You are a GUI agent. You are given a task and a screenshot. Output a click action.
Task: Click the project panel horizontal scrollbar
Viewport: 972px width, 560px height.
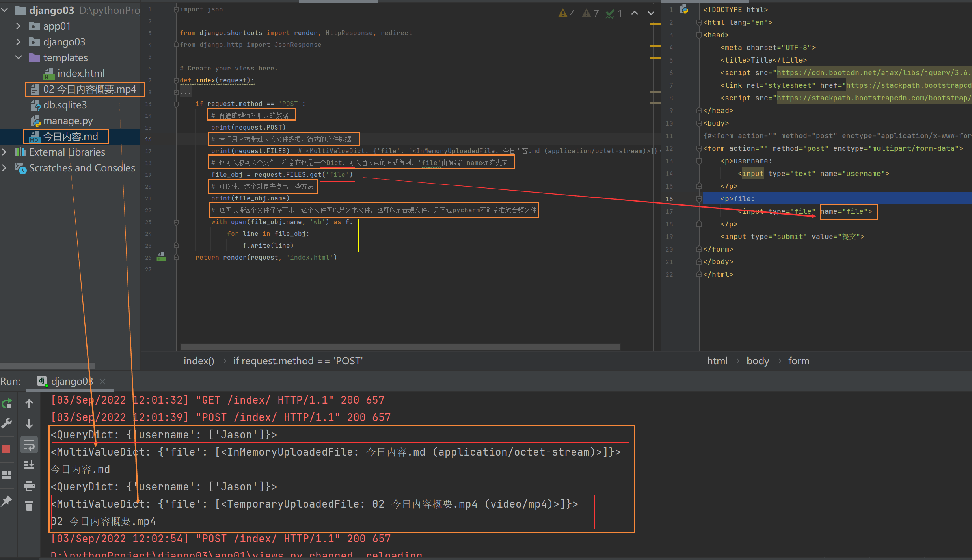tap(47, 366)
